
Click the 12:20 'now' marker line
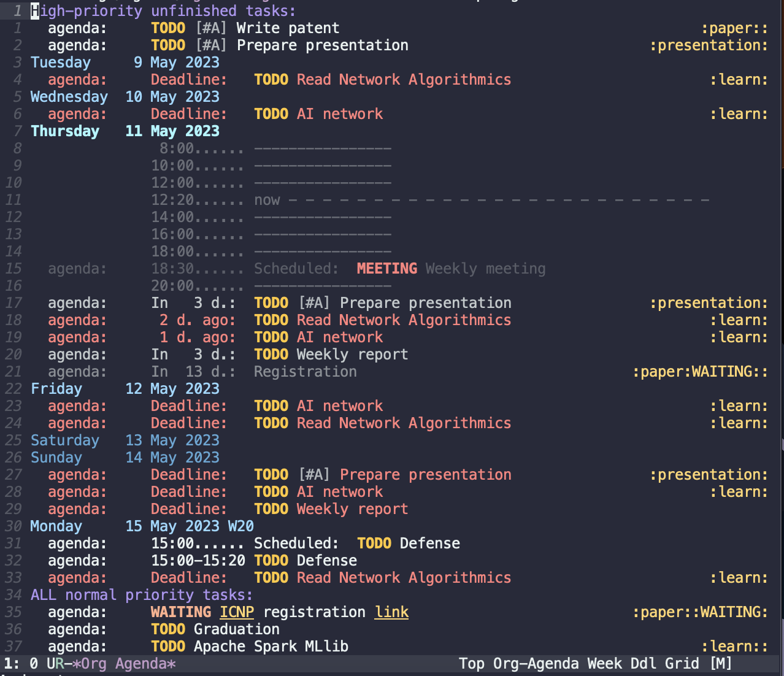pyautogui.click(x=430, y=200)
